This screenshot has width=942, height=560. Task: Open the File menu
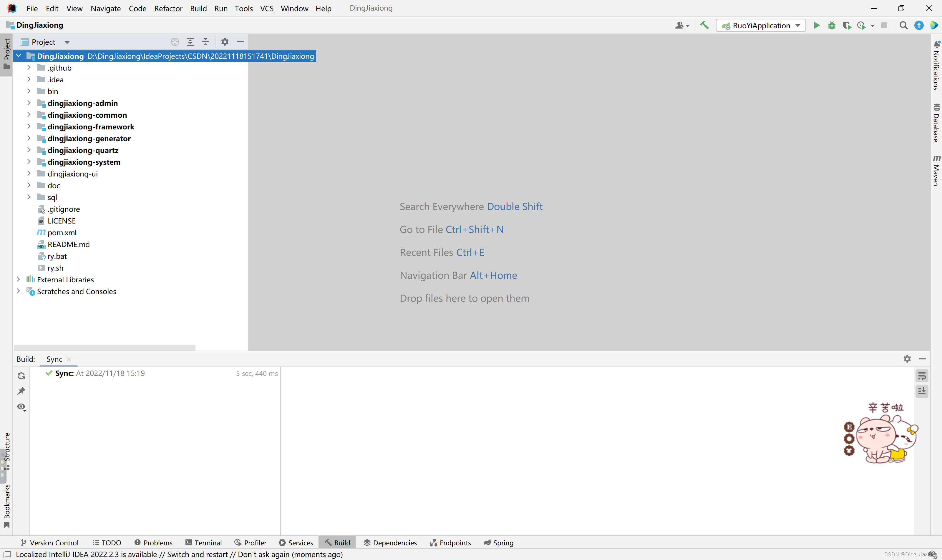[x=32, y=8]
